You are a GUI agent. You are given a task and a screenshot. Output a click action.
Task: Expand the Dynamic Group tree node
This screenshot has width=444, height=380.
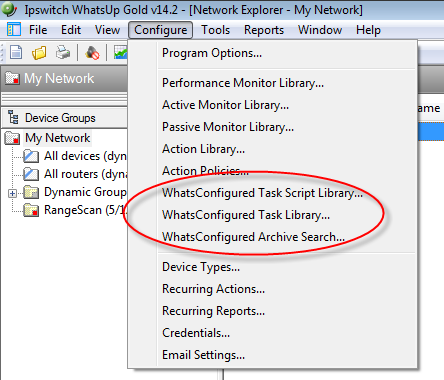click(13, 193)
